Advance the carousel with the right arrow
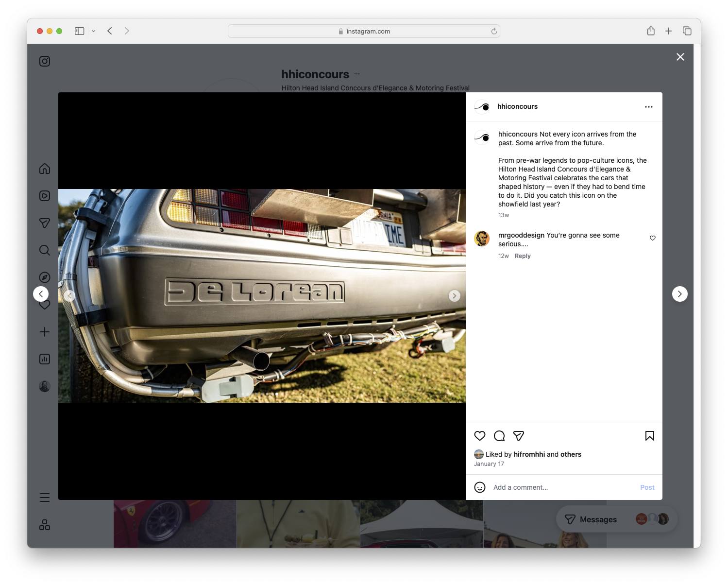Screen dimensions: 728x584 point(455,295)
